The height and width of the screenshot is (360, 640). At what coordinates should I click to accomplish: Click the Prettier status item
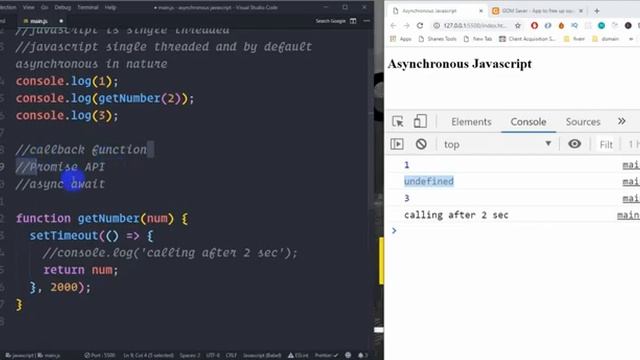pos(326,356)
